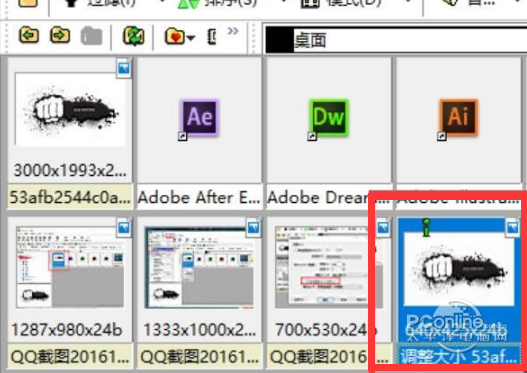Refresh the folder view with green arrows icon

click(x=133, y=36)
